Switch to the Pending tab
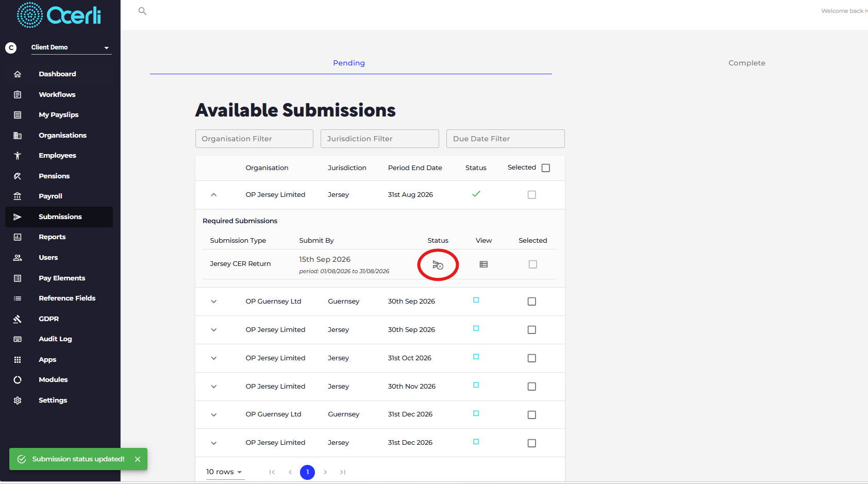The image size is (868, 484). click(x=349, y=63)
